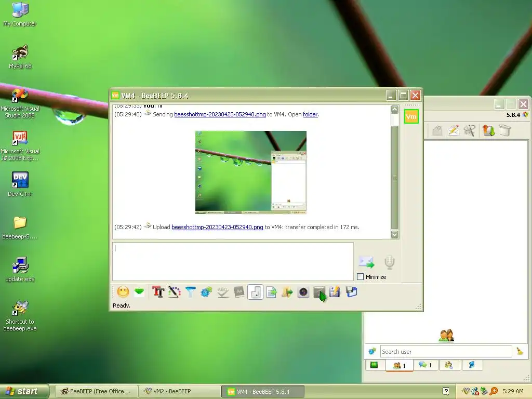Open the folder link in chat
This screenshot has width=532, height=399.
[x=311, y=114]
